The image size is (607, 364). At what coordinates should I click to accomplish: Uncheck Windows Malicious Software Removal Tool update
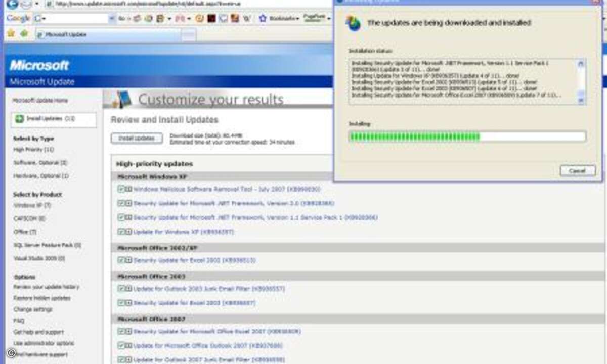click(x=121, y=189)
